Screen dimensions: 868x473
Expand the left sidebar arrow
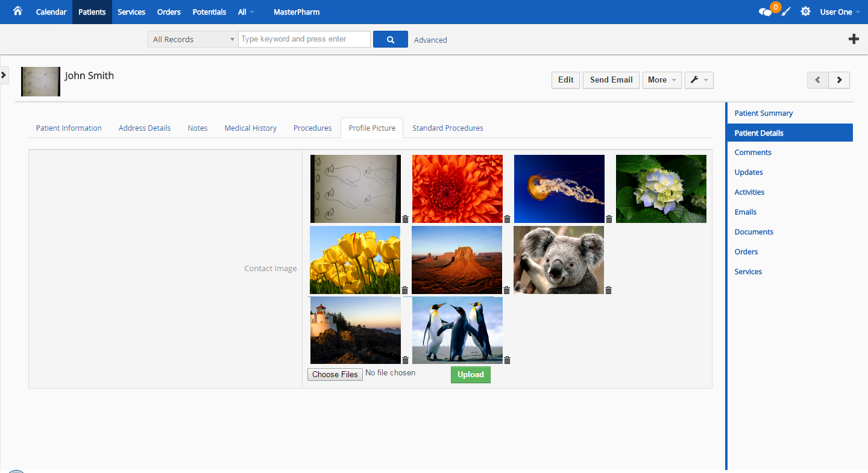4,75
